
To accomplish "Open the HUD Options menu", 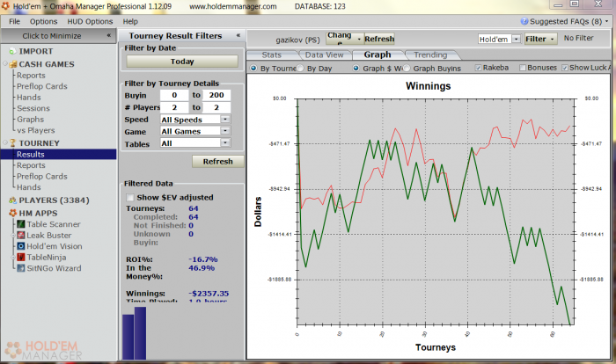I will point(90,22).
